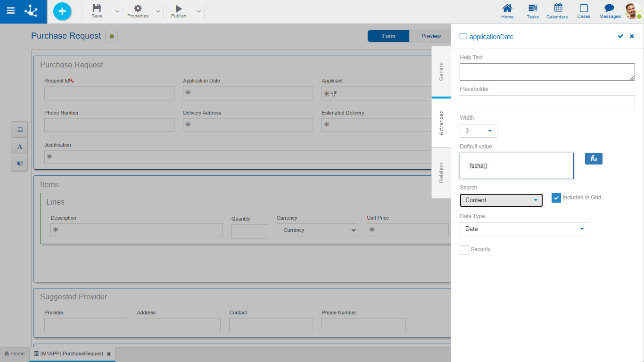Publish the form with the play icon
Image resolution: width=644 pixels, height=362 pixels.
click(179, 11)
